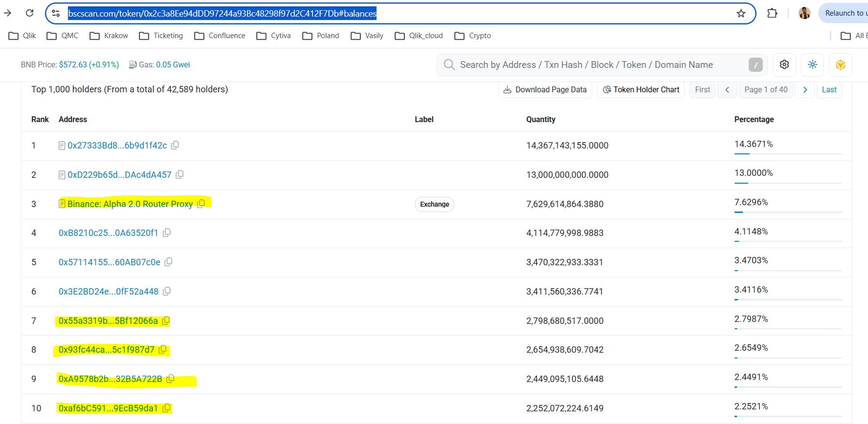Click the Exchange label badge
The width and height of the screenshot is (868, 424).
[434, 204]
